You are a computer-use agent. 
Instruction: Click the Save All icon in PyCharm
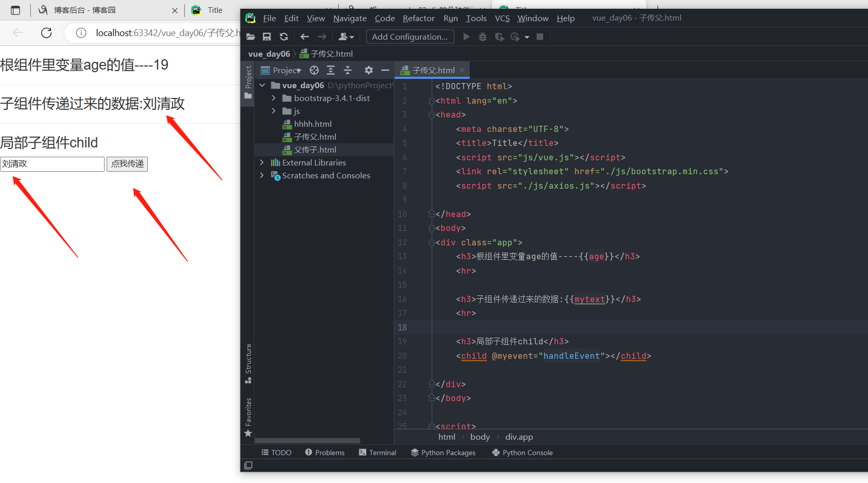point(267,37)
